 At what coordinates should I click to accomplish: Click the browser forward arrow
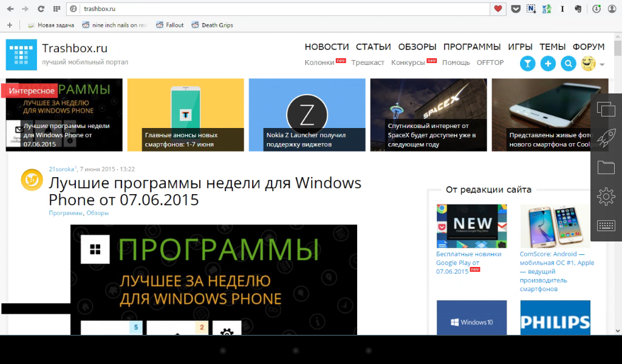tap(25, 8)
